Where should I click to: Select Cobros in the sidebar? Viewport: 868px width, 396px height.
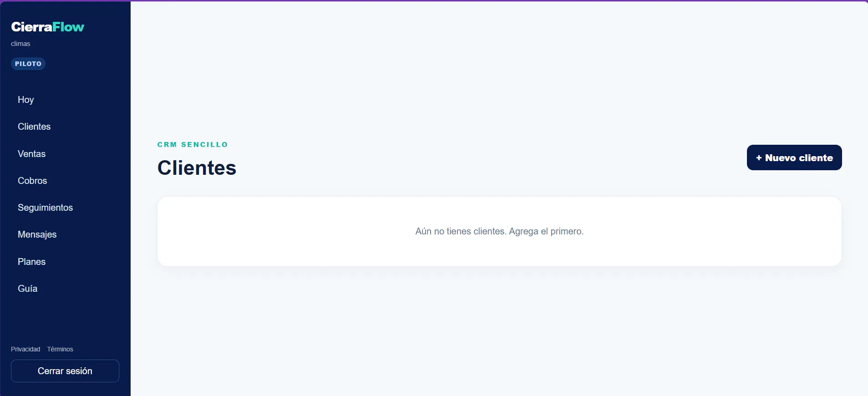click(x=32, y=181)
